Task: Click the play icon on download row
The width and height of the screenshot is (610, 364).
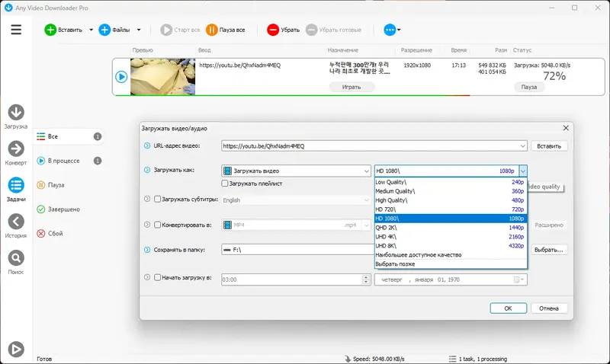Action: tap(121, 77)
